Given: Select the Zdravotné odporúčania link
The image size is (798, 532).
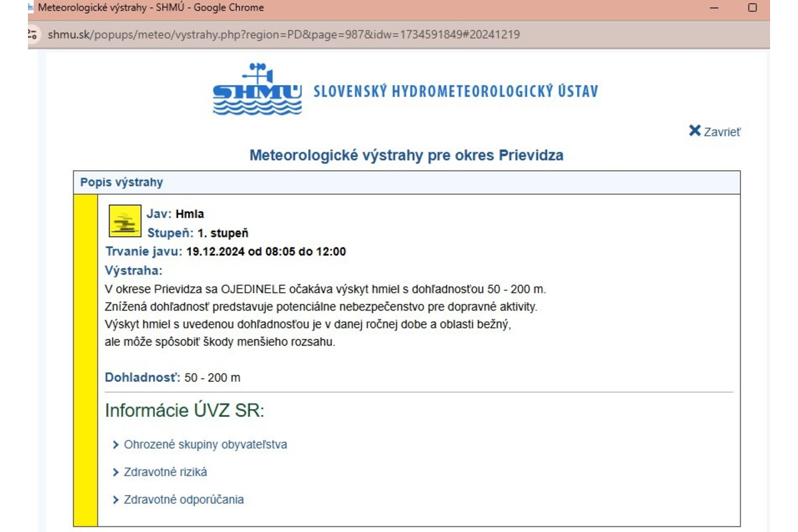Looking at the screenshot, I should tap(182, 499).
